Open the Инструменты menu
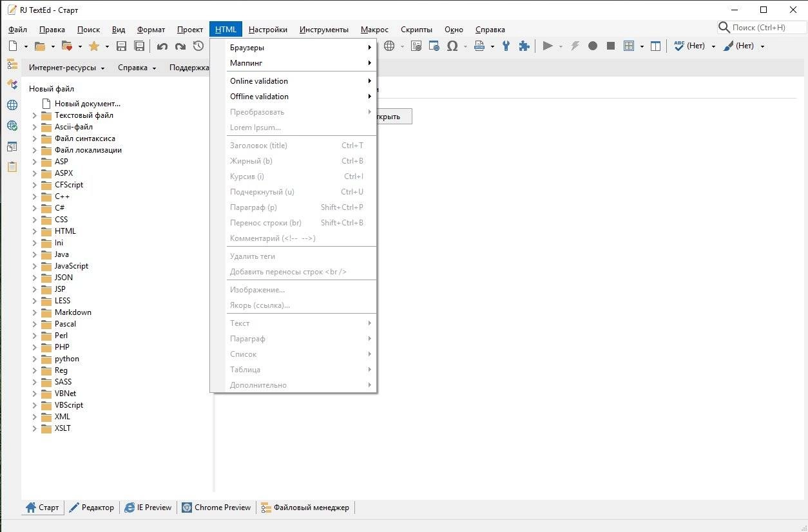Image resolution: width=808 pixels, height=532 pixels. click(x=324, y=29)
